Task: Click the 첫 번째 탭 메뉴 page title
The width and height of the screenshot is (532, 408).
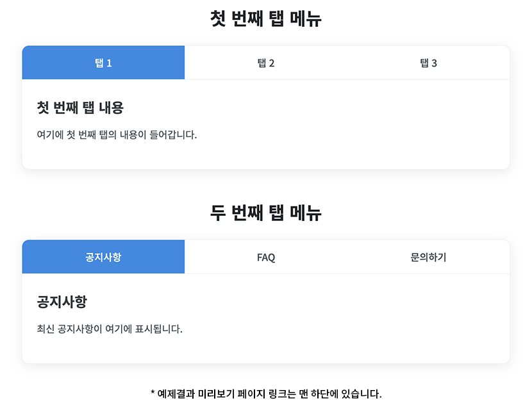Action: tap(266, 19)
